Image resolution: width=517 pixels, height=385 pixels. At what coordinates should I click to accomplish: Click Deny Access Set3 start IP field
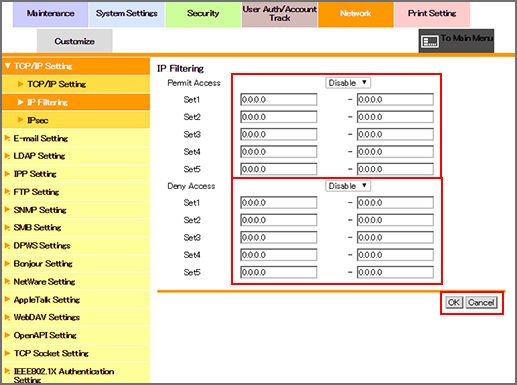pos(279,237)
